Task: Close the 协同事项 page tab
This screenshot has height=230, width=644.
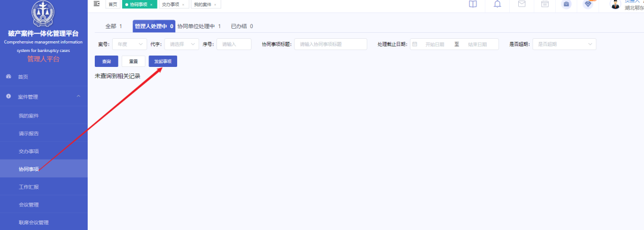Action: point(151,5)
